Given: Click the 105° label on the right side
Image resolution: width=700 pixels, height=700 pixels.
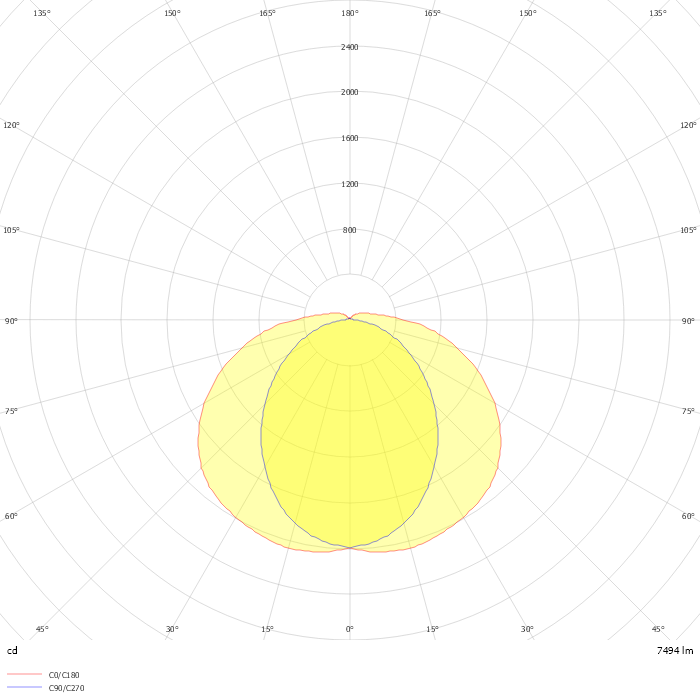Looking at the screenshot, I should point(688,230).
